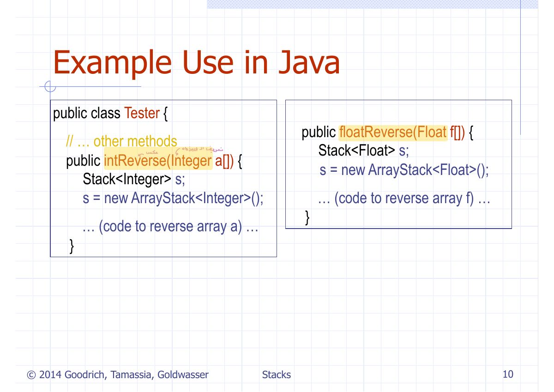Screen dimensions: 554x392
Task: Select the comment "// … other methods"
Action: tap(121, 141)
